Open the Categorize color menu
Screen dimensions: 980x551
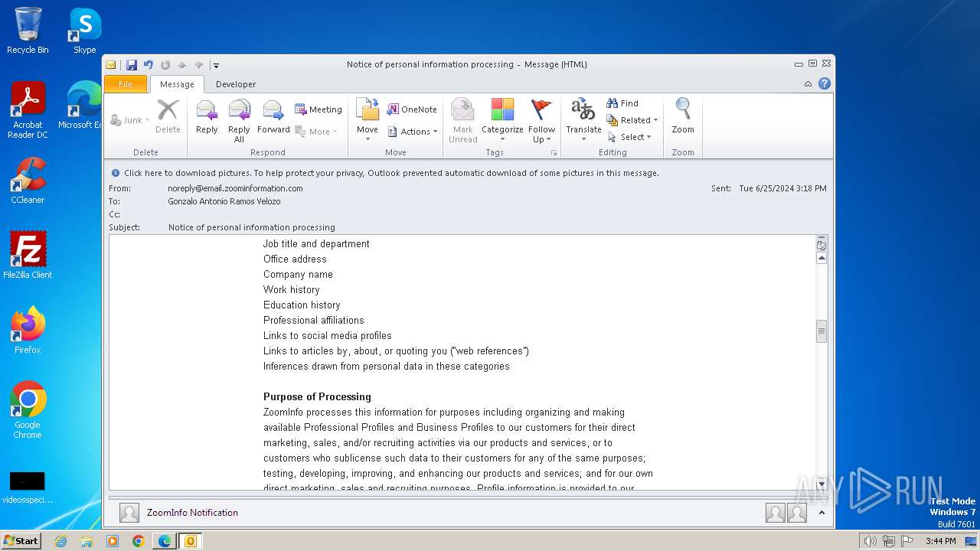pyautogui.click(x=502, y=121)
